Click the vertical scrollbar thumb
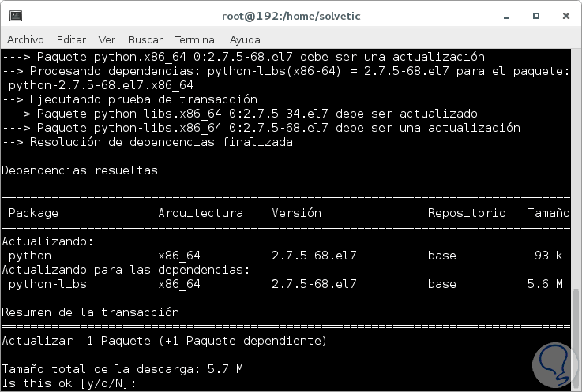 (576, 339)
